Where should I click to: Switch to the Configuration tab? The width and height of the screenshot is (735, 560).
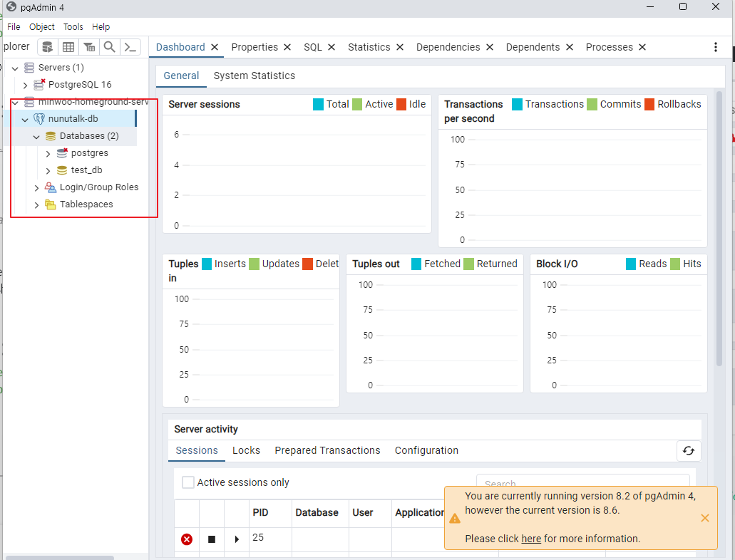click(x=426, y=450)
